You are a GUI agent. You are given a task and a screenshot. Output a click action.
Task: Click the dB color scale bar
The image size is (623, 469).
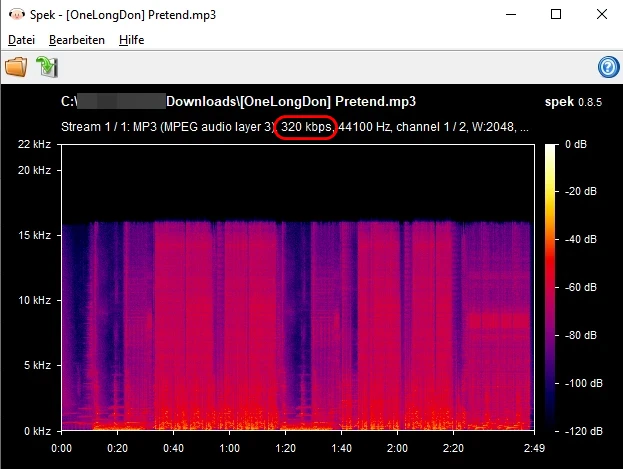pos(550,287)
